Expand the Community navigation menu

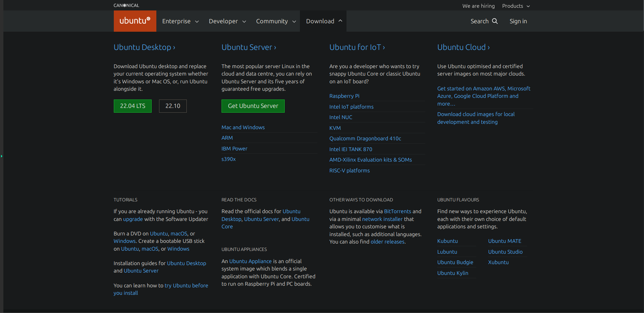[276, 21]
